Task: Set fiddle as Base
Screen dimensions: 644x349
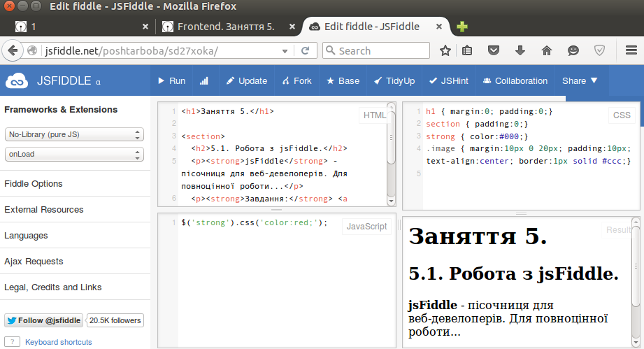Action: pos(343,81)
